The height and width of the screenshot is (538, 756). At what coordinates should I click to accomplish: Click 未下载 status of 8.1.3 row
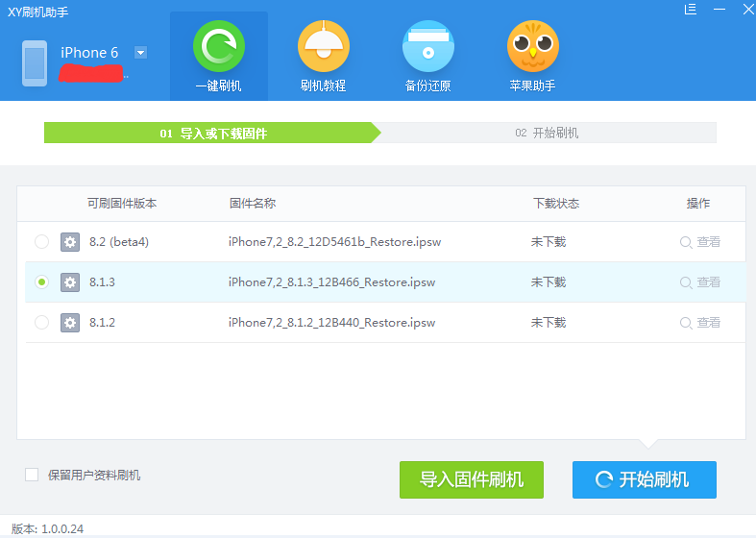point(549,282)
